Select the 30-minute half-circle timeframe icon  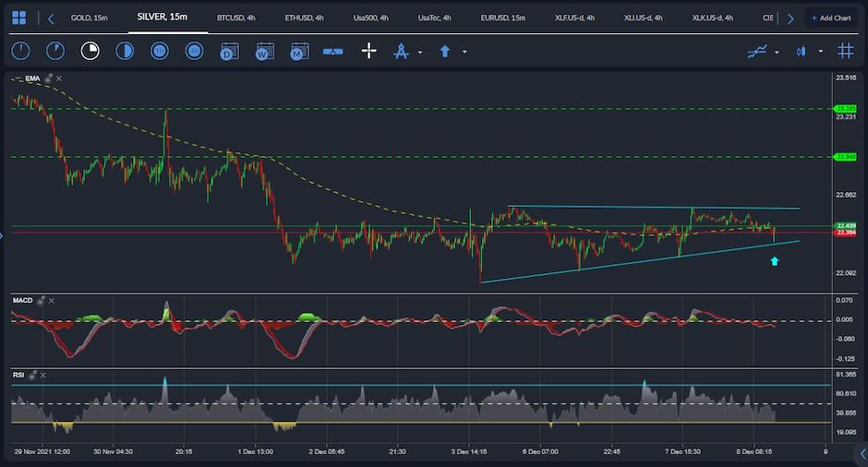click(125, 51)
